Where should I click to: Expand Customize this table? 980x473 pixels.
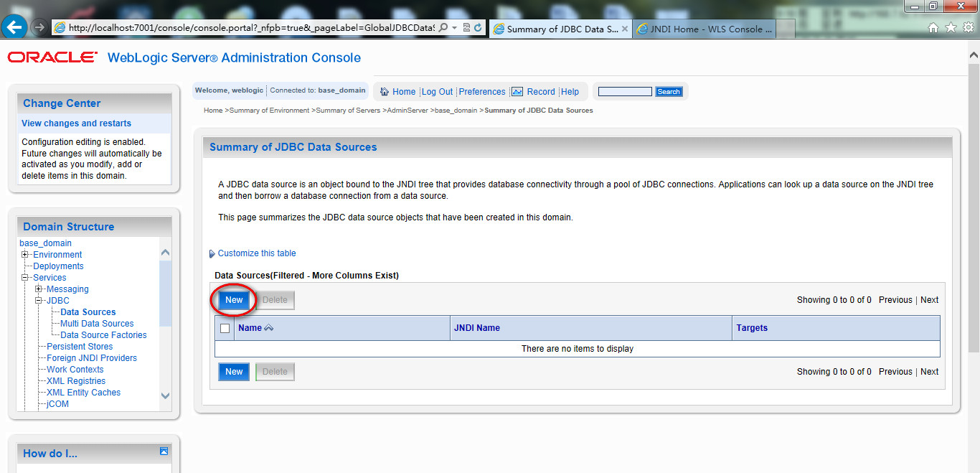[256, 253]
